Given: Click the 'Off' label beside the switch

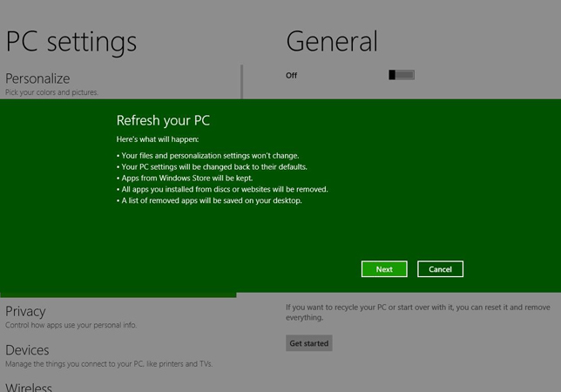Looking at the screenshot, I should [x=291, y=76].
